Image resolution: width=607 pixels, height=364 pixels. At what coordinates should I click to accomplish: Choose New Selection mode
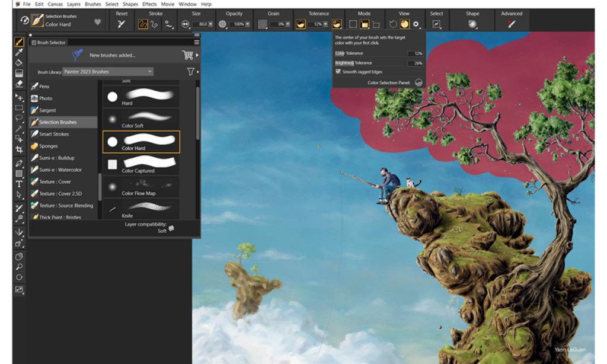click(353, 24)
